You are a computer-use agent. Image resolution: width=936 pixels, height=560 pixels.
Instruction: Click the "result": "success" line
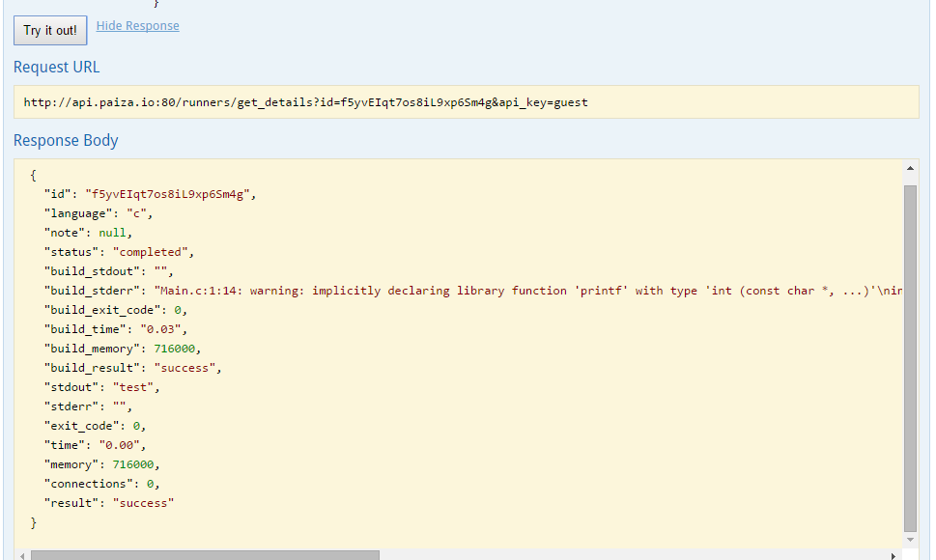coord(109,503)
